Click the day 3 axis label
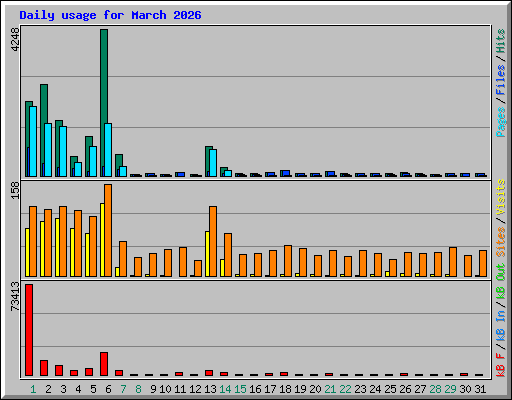 63,389
